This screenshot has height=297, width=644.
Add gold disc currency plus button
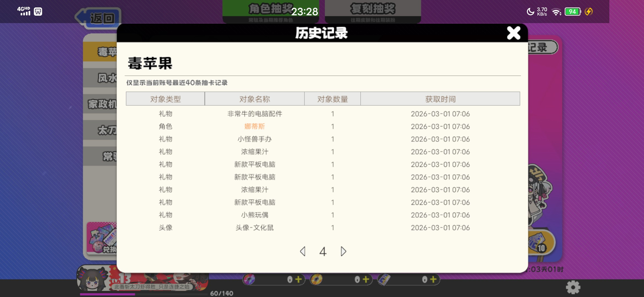pyautogui.click(x=366, y=279)
